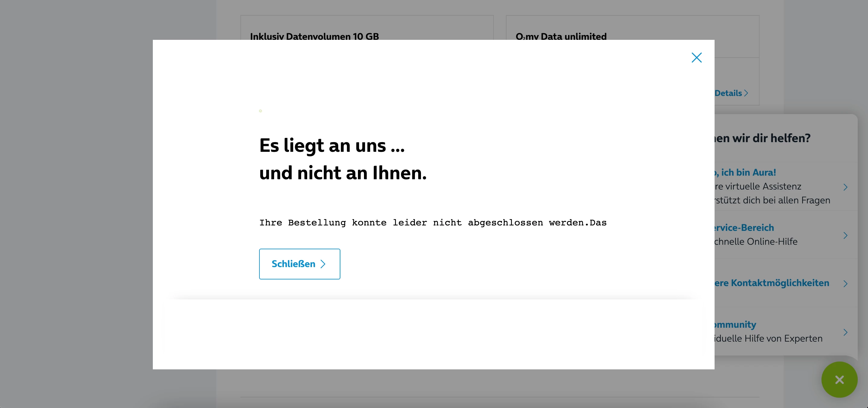Close the green help widget button
The image size is (868, 408).
[839, 380]
